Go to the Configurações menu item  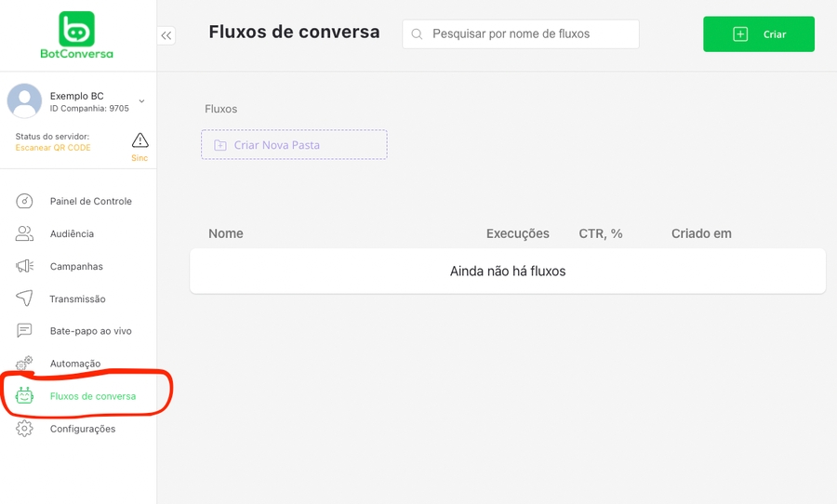[83, 429]
